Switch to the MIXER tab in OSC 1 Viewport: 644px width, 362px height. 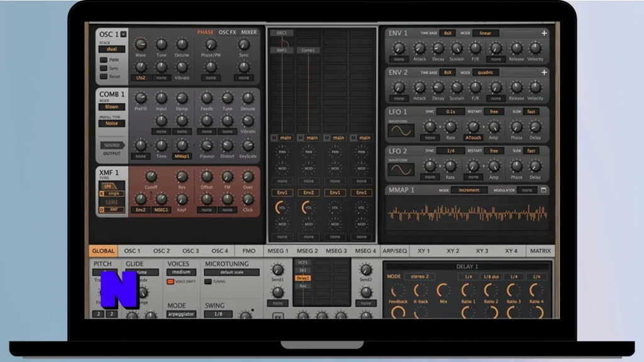(x=249, y=32)
